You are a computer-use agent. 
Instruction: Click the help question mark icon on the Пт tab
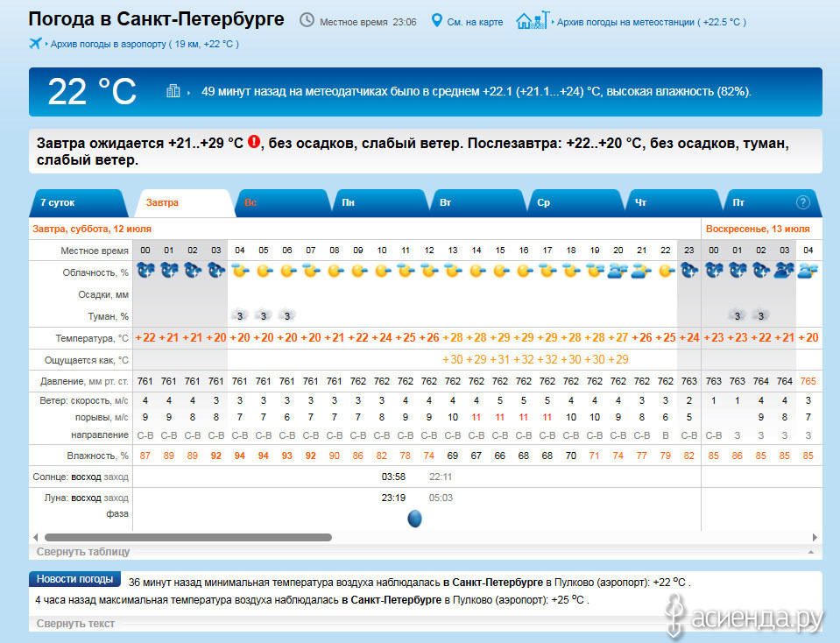click(802, 202)
